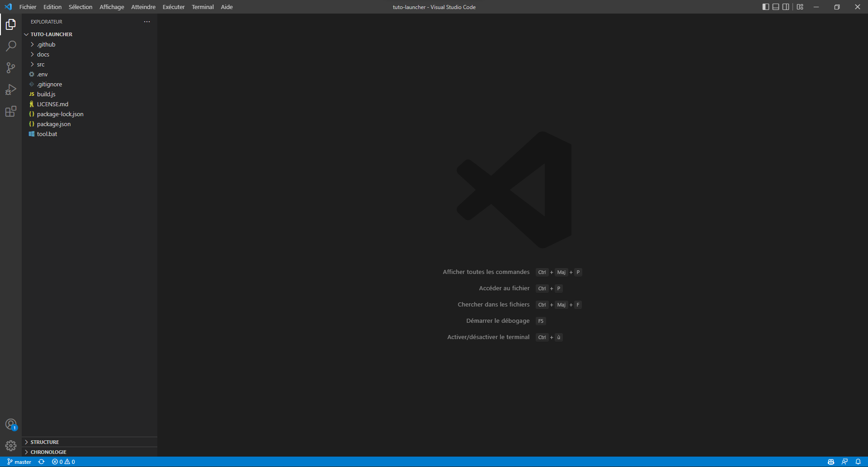The image size is (868, 467).
Task: Open the Atteindre menu
Action: point(143,7)
